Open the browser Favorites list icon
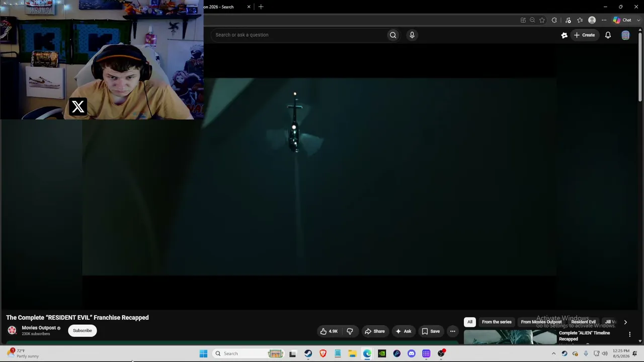Viewport: 644px width, 362px height. [x=580, y=20]
